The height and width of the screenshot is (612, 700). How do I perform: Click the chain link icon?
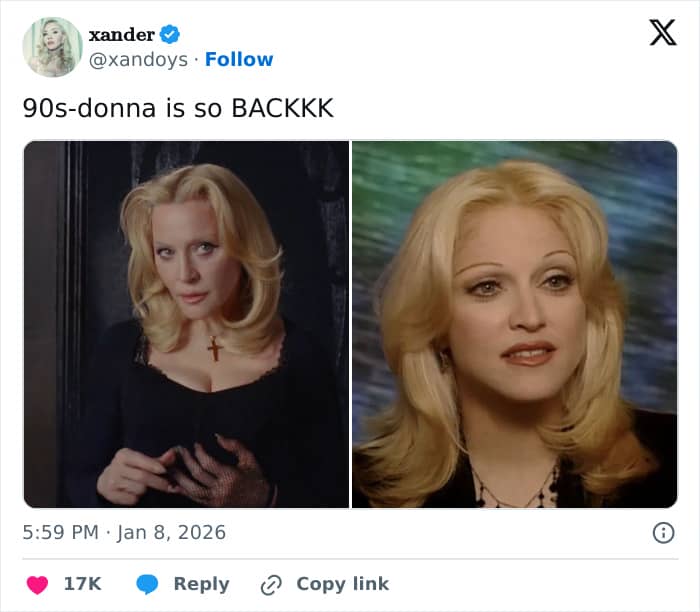[270, 584]
